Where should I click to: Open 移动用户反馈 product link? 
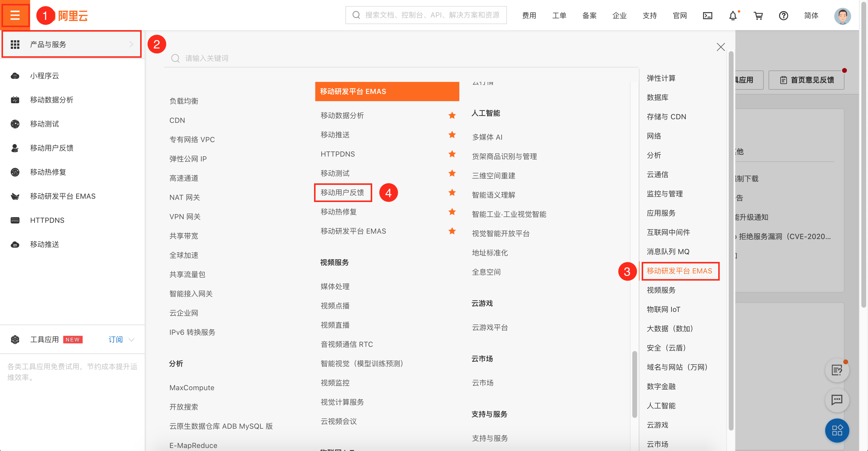(342, 192)
